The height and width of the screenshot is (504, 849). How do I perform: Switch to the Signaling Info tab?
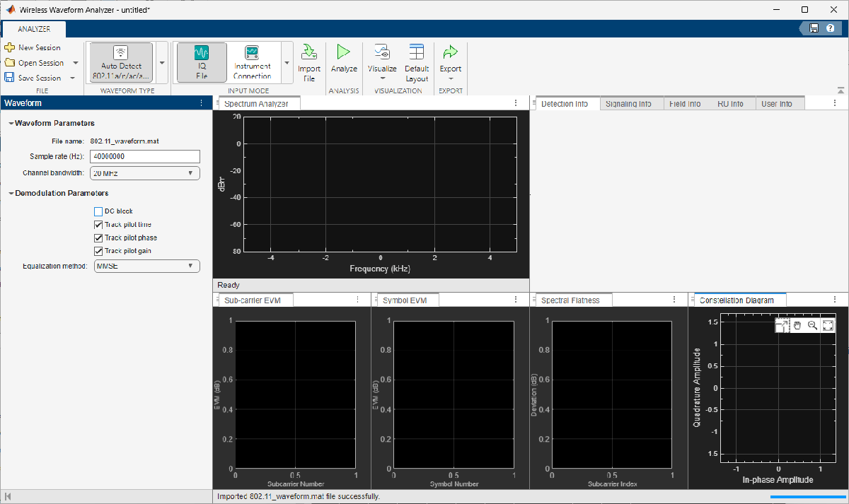(x=628, y=104)
